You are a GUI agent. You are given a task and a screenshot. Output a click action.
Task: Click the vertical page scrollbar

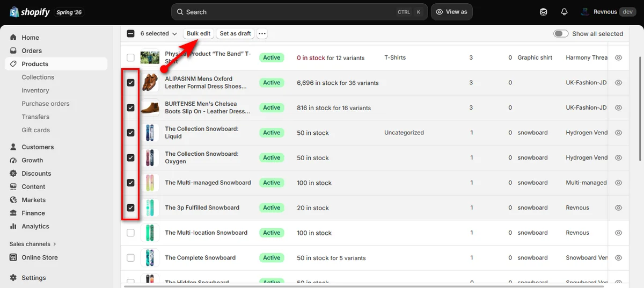(640, 107)
